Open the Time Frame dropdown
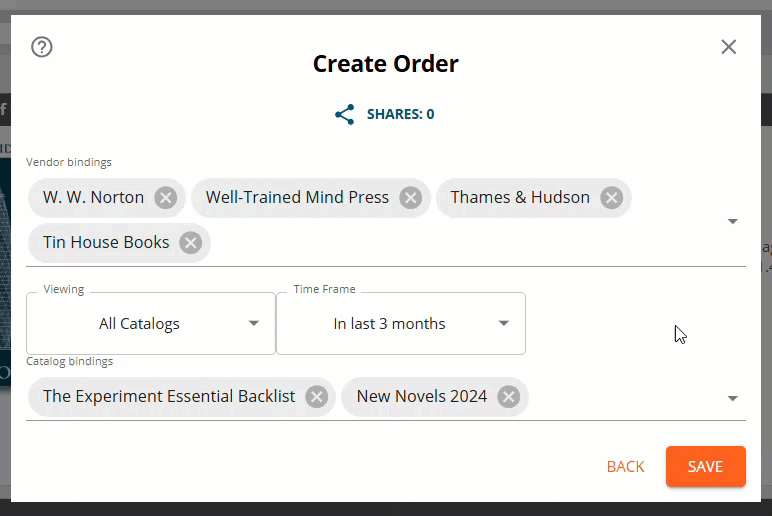The height and width of the screenshot is (516, 772). coord(401,323)
